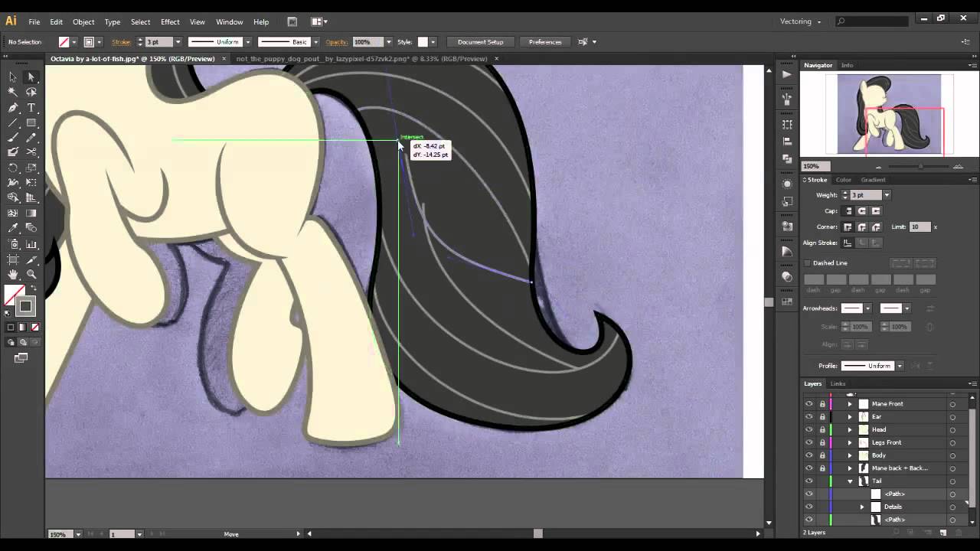Select the Zoom tool
This screenshot has height=551, width=980.
pos(31,274)
